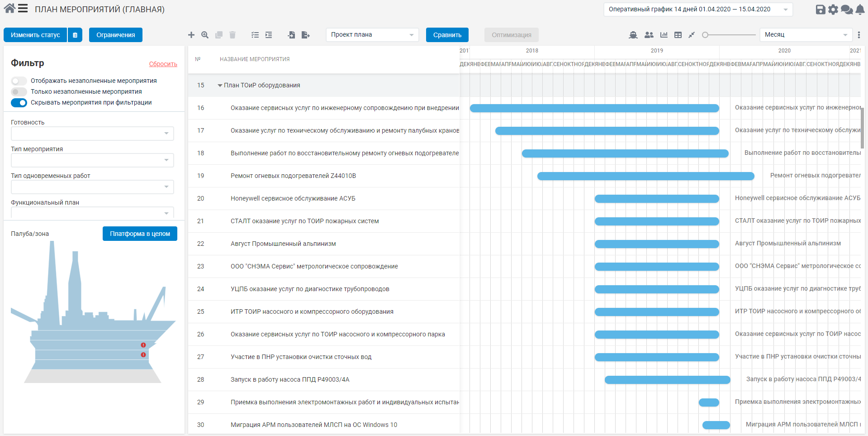Open the Оперативный график period dropdown

point(698,10)
